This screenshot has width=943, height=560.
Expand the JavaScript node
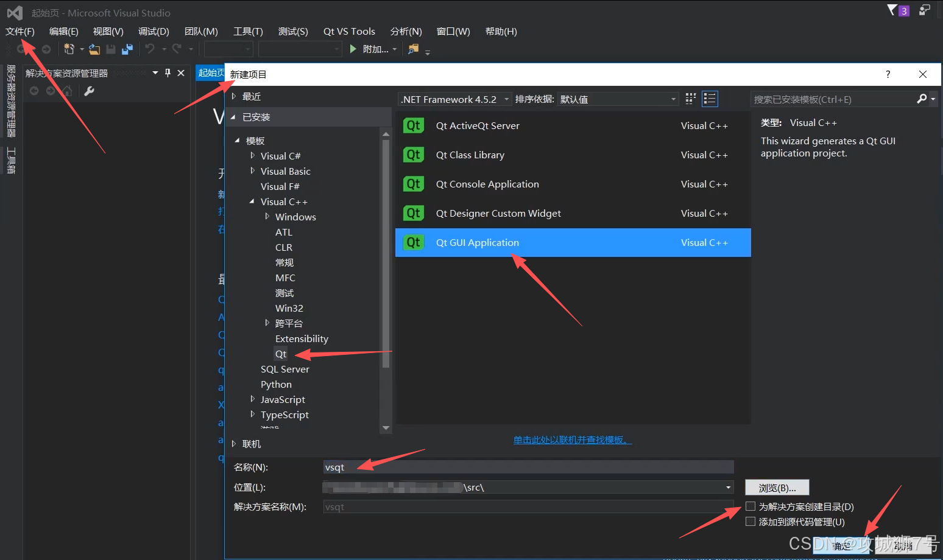tap(253, 399)
